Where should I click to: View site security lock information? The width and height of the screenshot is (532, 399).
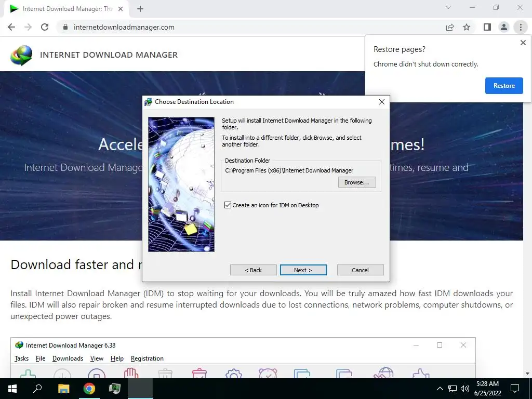pyautogui.click(x=66, y=27)
